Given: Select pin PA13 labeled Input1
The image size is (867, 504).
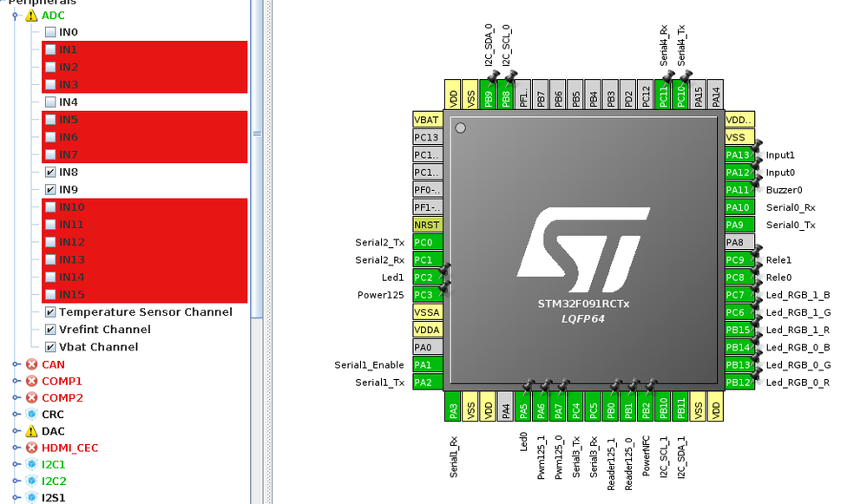Looking at the screenshot, I should 739,154.
